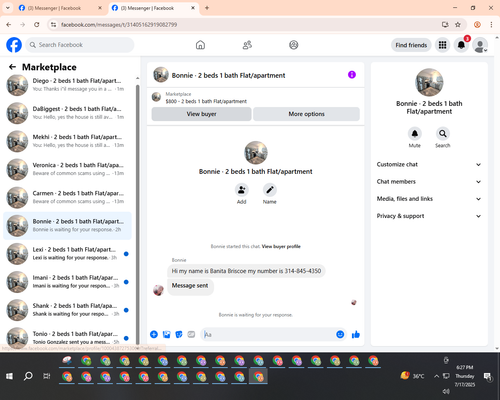Viewport: 500px width, 400px height.
Task: Click the listing title in chat header
Action: [x=228, y=75]
